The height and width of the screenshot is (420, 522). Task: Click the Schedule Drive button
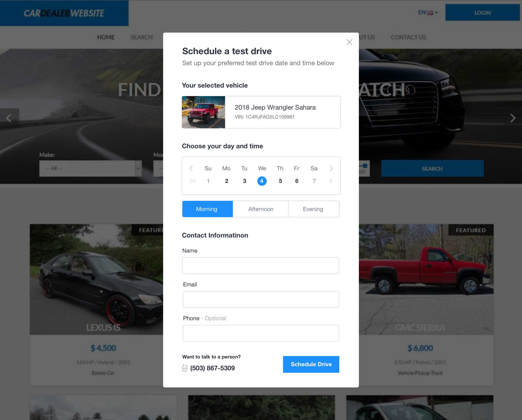[311, 364]
